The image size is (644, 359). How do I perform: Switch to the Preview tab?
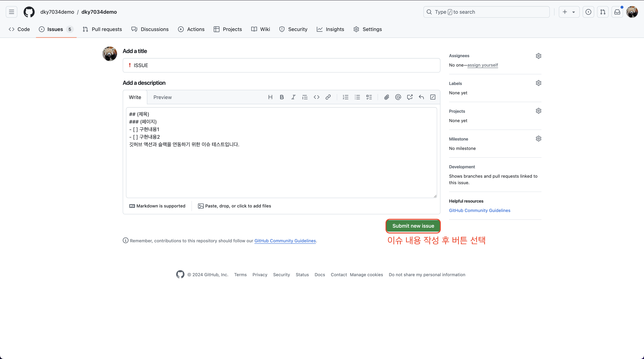pyautogui.click(x=162, y=97)
